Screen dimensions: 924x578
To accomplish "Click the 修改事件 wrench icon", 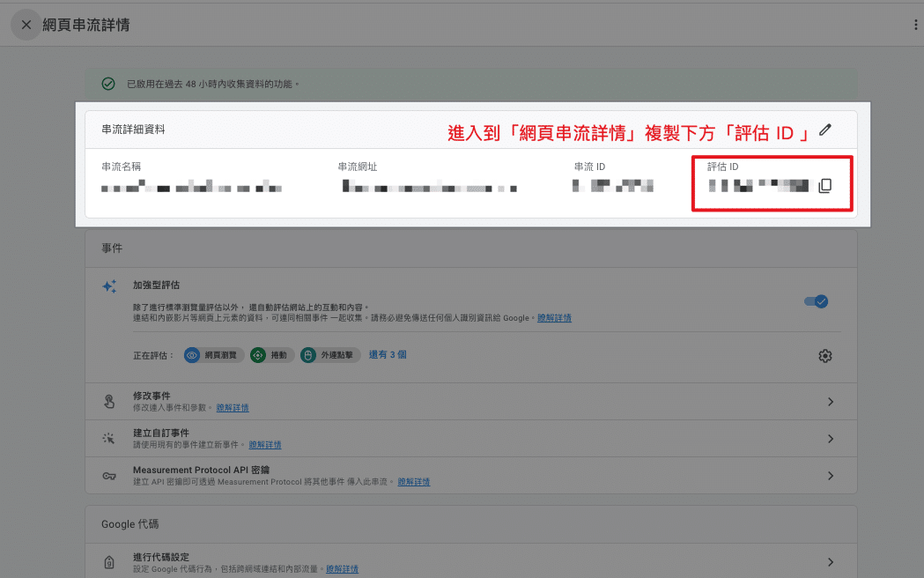I will click(x=109, y=401).
